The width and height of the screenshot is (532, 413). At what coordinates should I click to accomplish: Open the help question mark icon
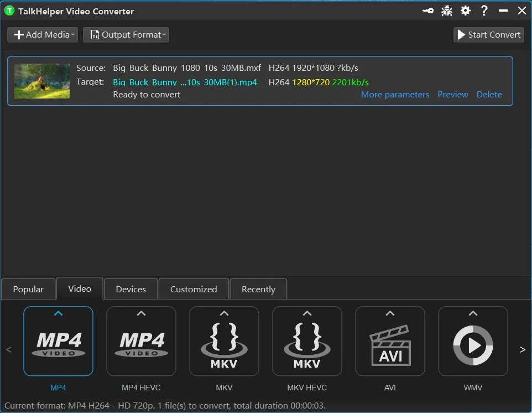point(484,11)
